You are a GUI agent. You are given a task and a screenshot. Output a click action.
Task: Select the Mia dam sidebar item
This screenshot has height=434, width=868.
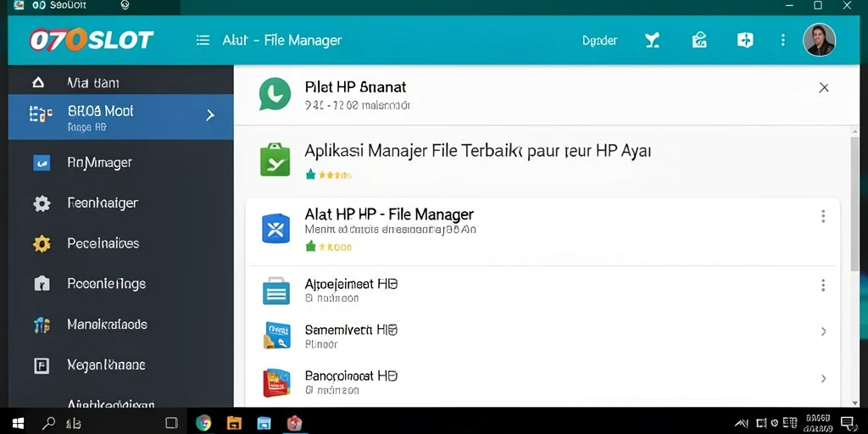tap(120, 83)
